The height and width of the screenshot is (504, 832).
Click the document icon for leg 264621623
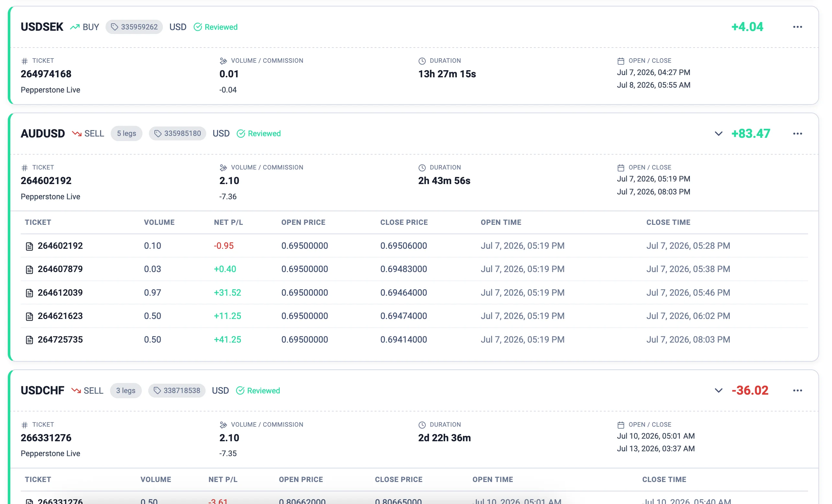29,316
